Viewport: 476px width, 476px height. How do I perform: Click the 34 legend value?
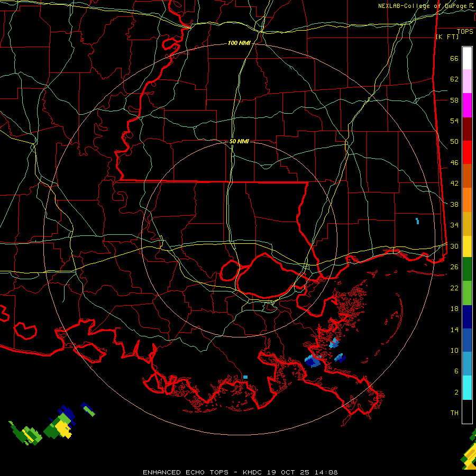tap(454, 225)
